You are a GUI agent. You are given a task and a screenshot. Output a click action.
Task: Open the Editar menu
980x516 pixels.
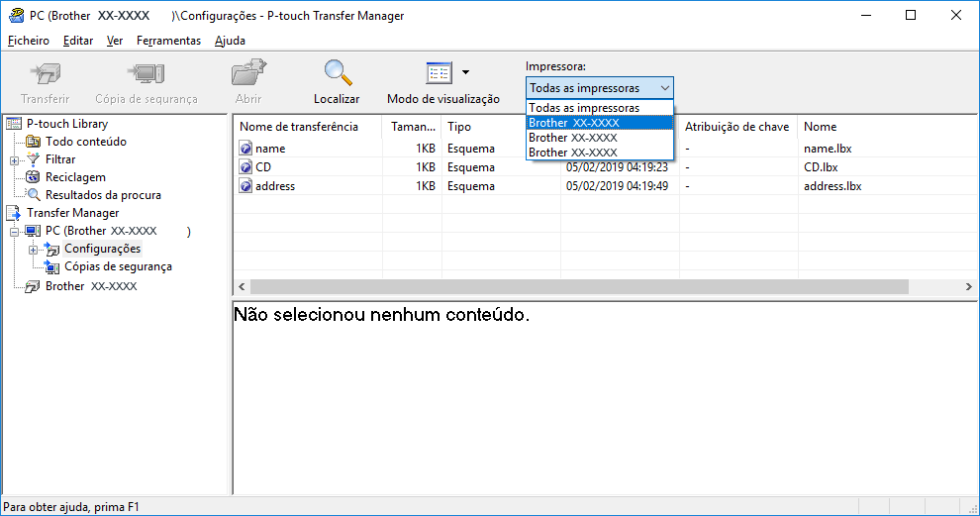pos(78,41)
